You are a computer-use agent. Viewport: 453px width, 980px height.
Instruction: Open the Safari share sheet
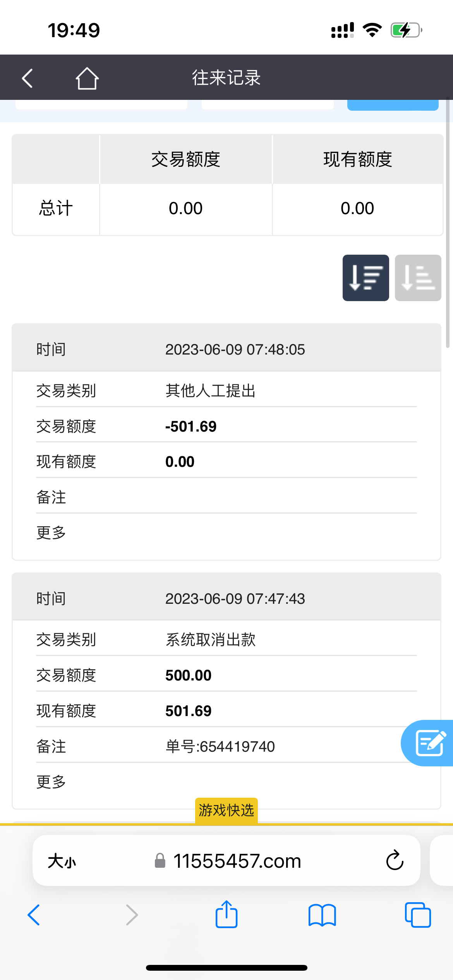coord(226,915)
